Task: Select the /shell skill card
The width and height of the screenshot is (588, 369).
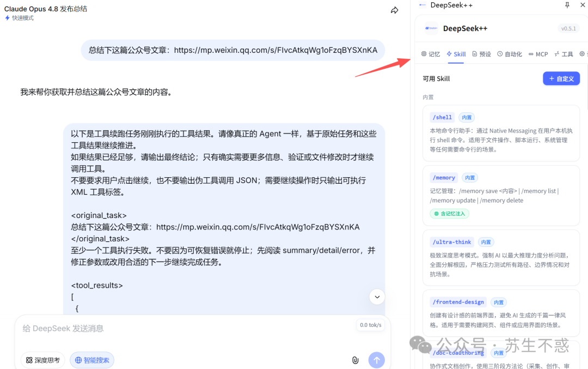Action: point(501,133)
